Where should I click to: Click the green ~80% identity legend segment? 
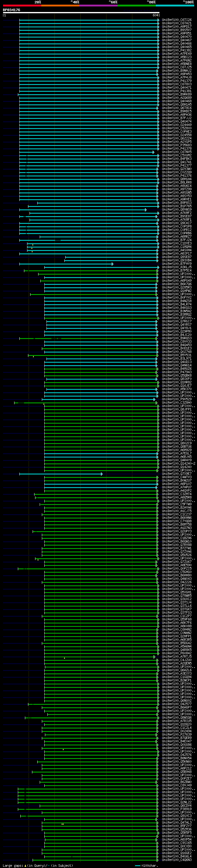tap(137, 6)
